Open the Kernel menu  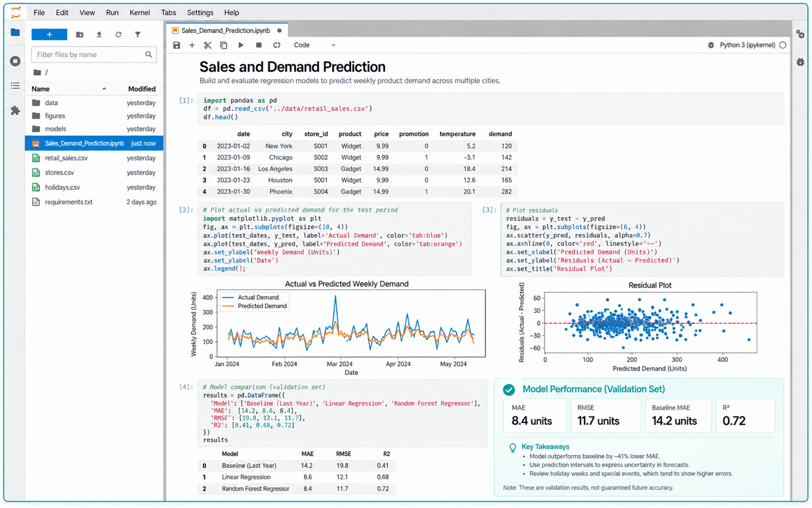(140, 13)
